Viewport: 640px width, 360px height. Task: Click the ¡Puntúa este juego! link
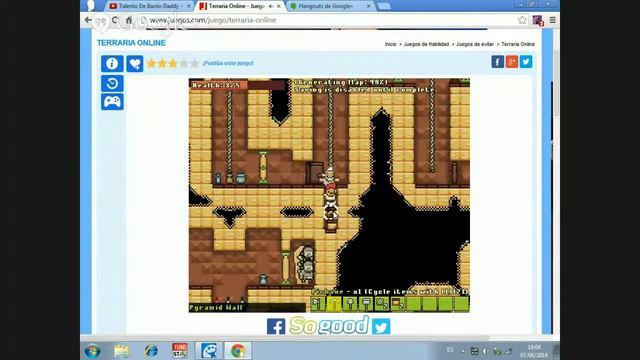click(x=228, y=63)
